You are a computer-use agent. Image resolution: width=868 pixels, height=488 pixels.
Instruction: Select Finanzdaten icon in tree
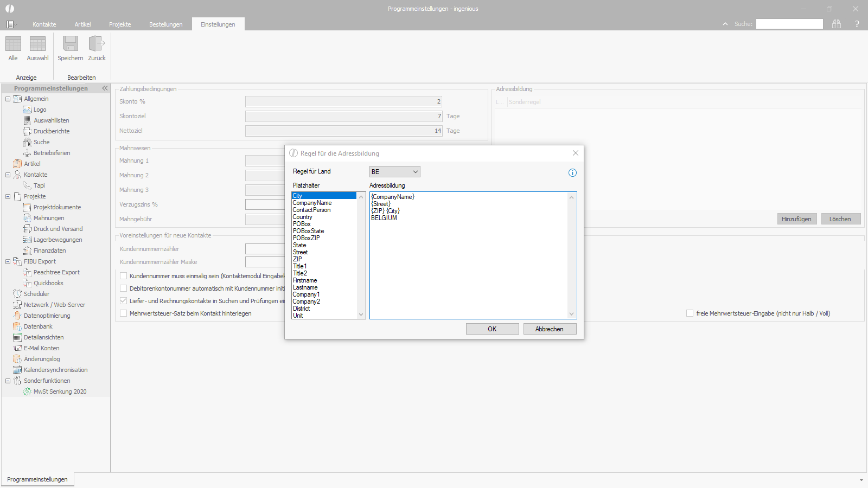(x=27, y=251)
